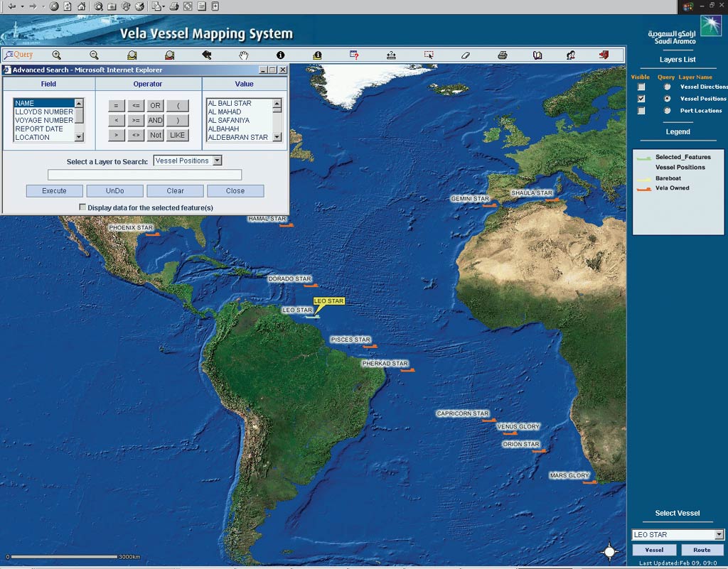Click the black back-arrow map tool
This screenshot has width=728, height=569.
point(207,55)
